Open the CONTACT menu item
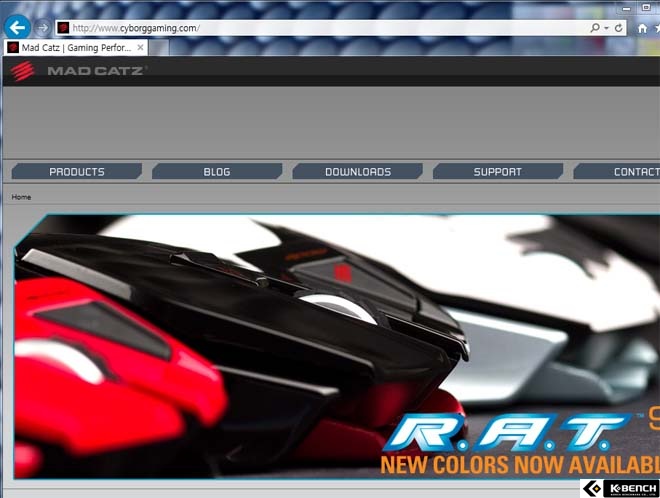 pos(617,171)
